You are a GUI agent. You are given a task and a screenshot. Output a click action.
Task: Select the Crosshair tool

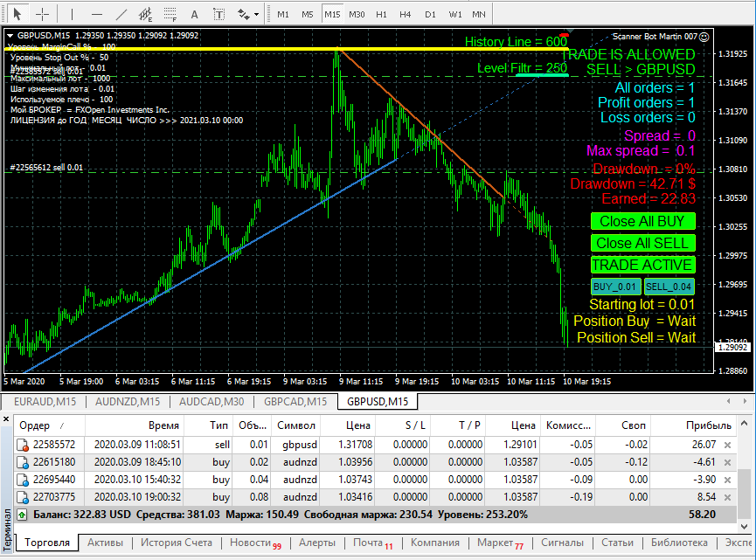click(x=43, y=14)
